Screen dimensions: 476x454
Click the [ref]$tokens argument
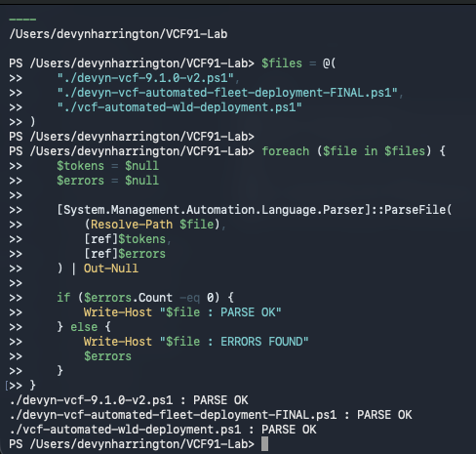125,239
